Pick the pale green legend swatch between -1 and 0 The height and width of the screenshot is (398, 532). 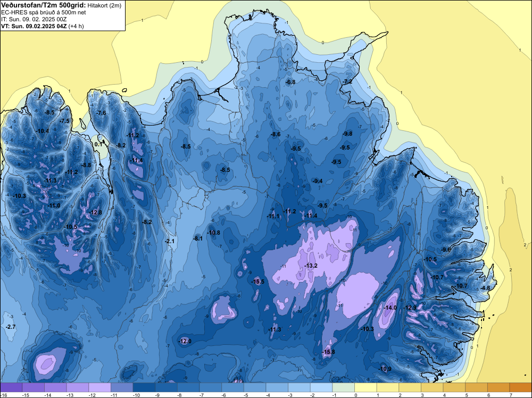coord(343,387)
